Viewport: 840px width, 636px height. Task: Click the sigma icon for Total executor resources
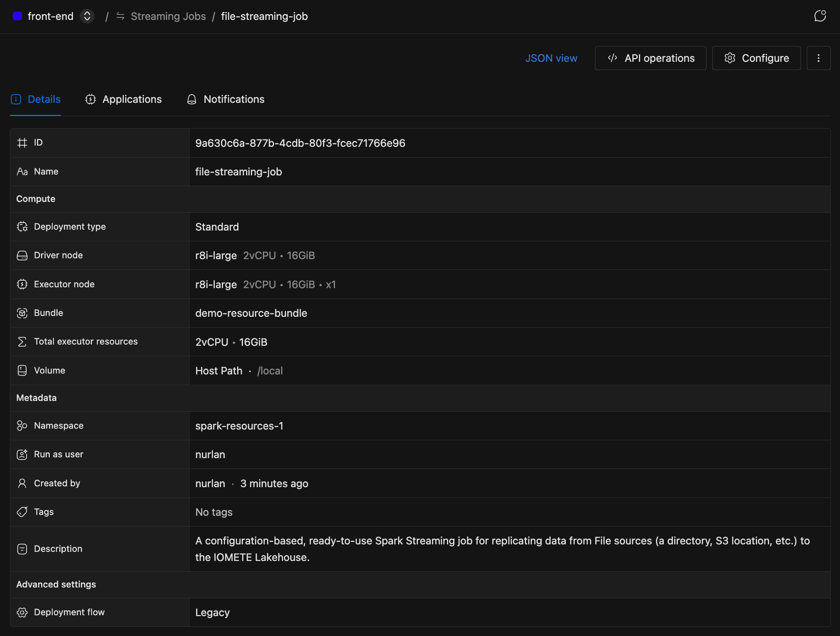tap(22, 342)
